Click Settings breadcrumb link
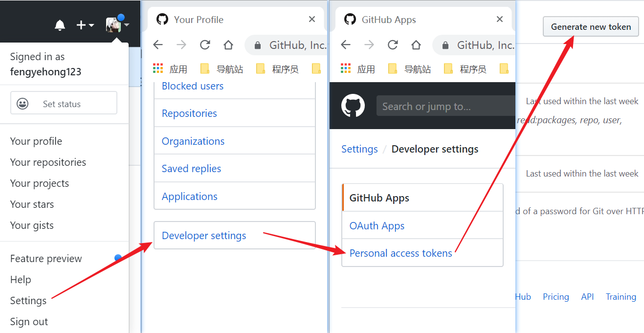 pyautogui.click(x=359, y=149)
